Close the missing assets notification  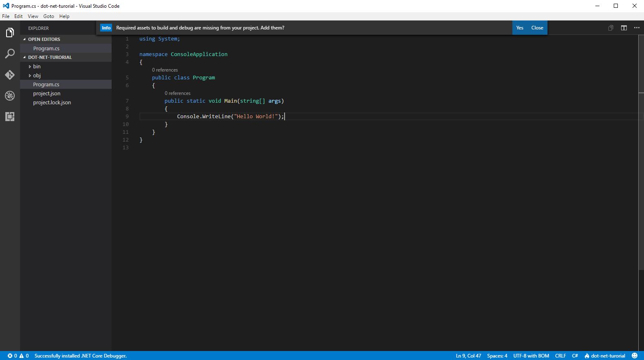tap(537, 28)
